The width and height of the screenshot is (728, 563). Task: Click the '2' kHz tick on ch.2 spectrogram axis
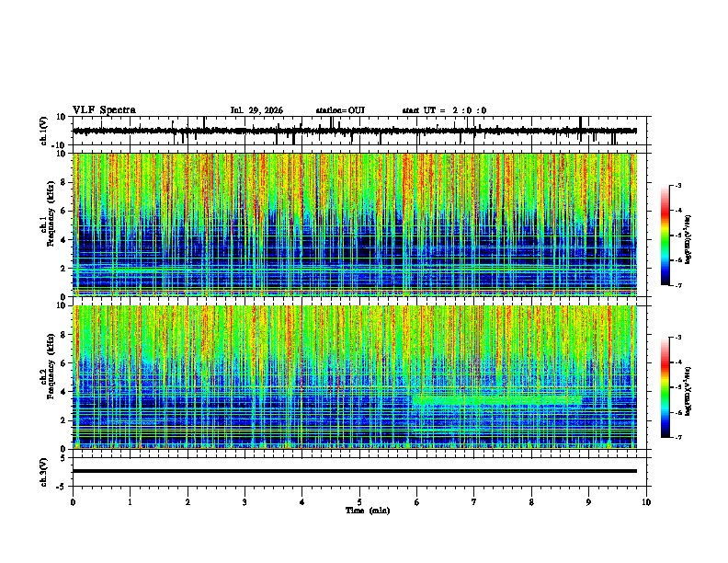click(63, 420)
